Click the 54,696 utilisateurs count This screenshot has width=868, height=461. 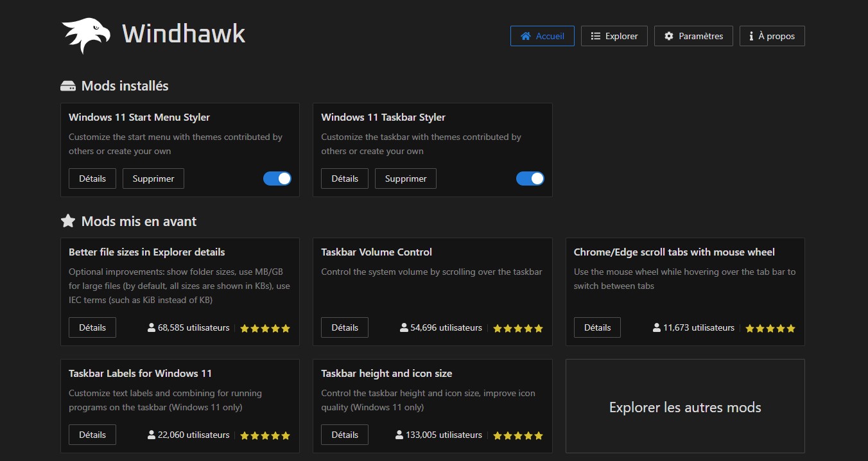446,327
